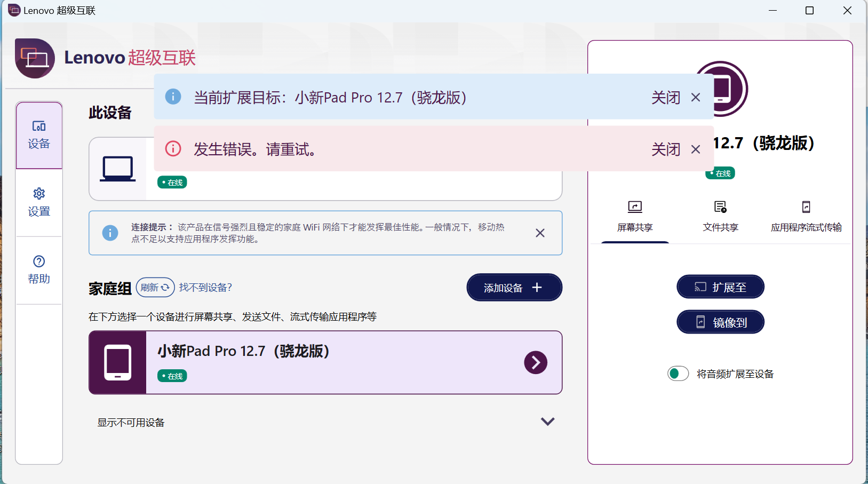Click the 家庭组 heading
This screenshot has height=484, width=868.
[x=110, y=289]
